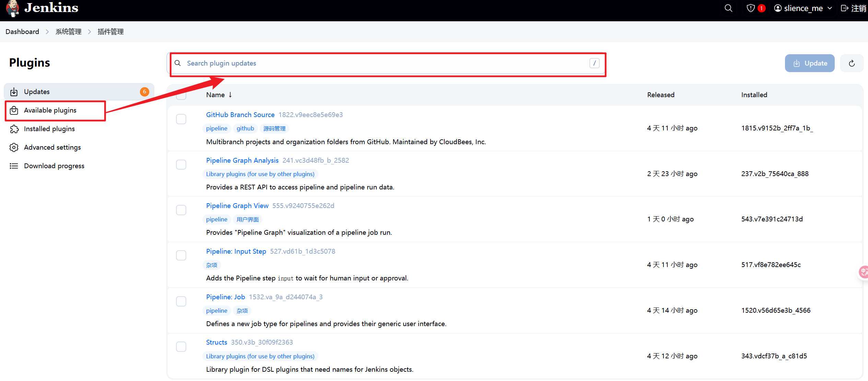Viewport: 868px width, 381px height.
Task: Tick the GitHub Branch Source checkbox
Action: 181,119
